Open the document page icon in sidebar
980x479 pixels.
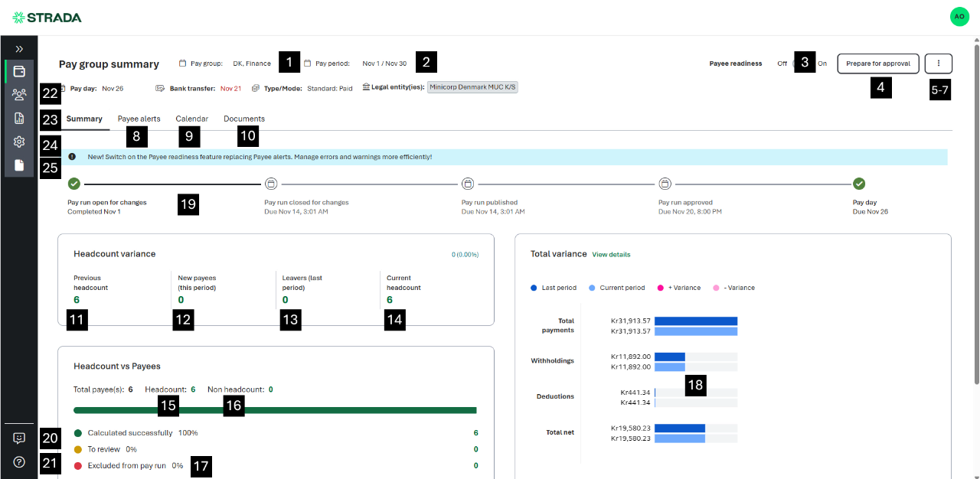pos(19,165)
